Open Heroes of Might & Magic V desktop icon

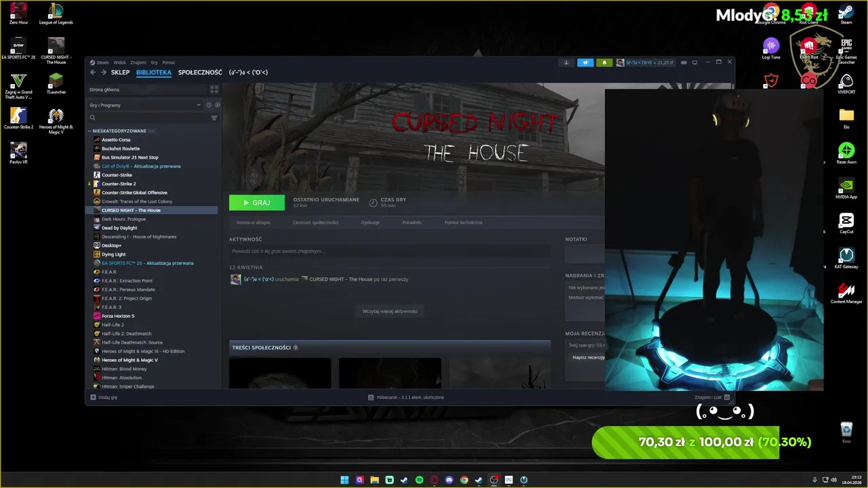pyautogui.click(x=56, y=121)
